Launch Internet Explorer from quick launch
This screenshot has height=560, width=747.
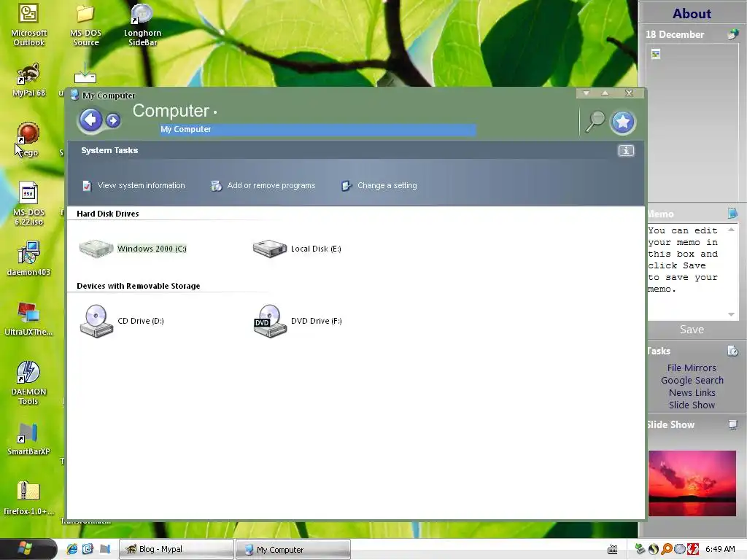[x=72, y=549]
